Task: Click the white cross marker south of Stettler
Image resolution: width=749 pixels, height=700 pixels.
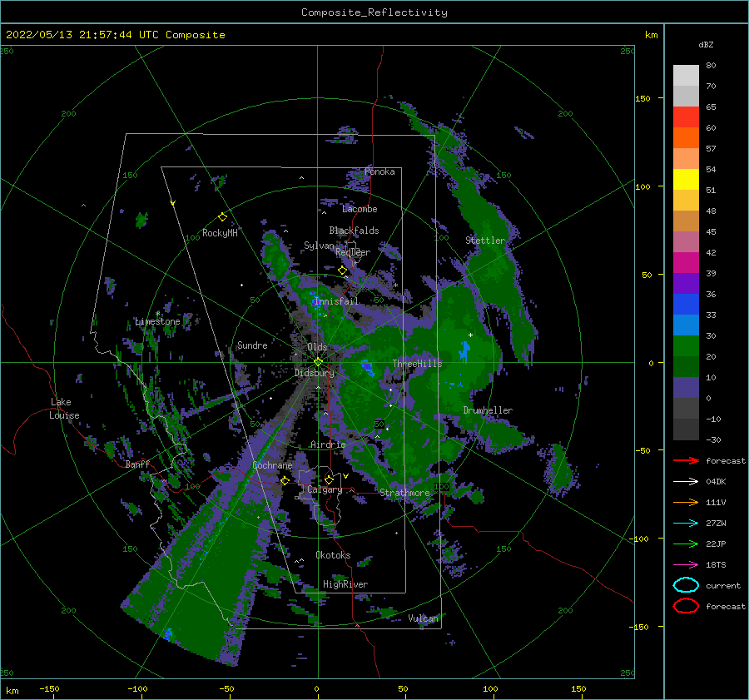Action: [x=470, y=335]
